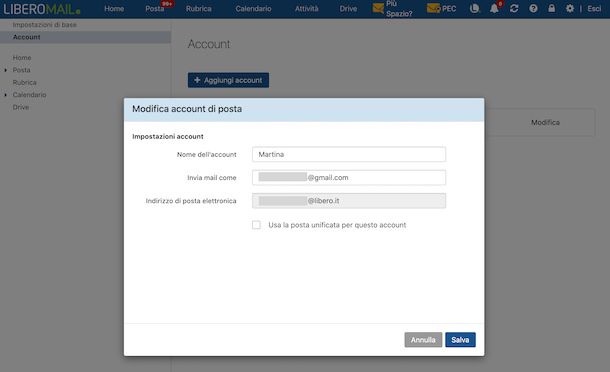The height and width of the screenshot is (372, 610).
Task: Open the Home tab in top navigation
Action: [x=114, y=9]
